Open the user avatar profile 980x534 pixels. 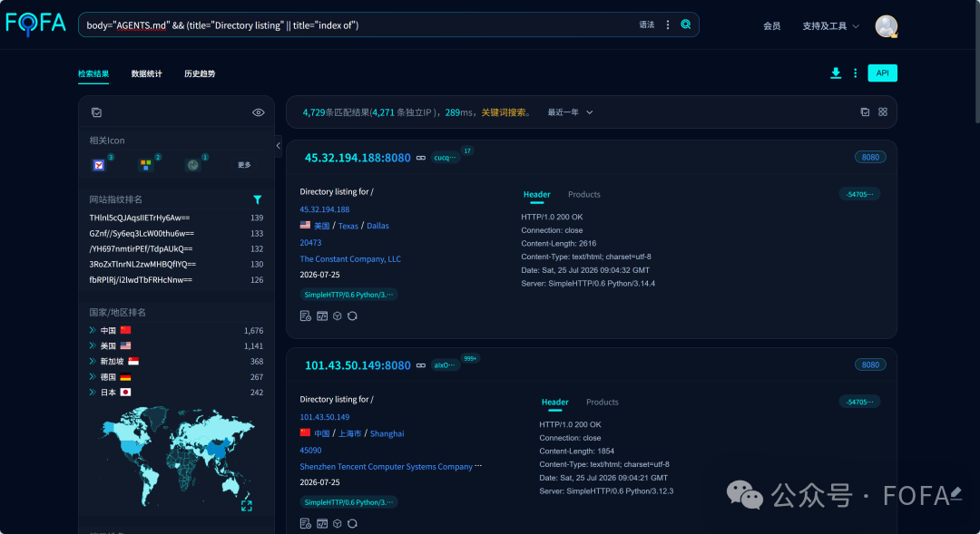(886, 25)
